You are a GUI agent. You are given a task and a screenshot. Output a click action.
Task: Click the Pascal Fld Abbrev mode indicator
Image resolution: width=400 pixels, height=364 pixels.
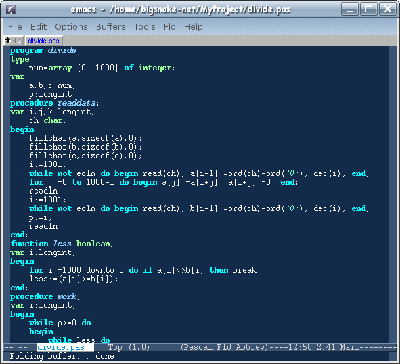coord(224,347)
